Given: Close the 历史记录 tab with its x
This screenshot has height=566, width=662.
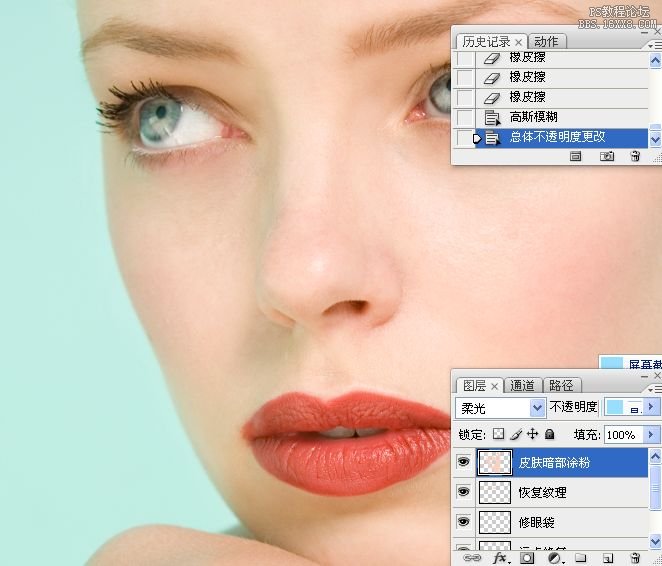Looking at the screenshot, I should (x=518, y=42).
